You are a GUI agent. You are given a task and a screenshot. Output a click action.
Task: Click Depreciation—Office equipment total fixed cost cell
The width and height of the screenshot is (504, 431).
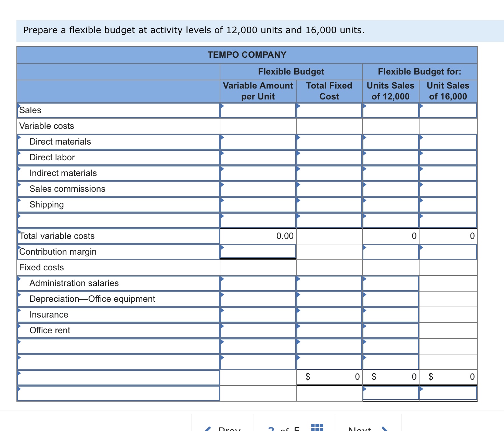pos(329,299)
